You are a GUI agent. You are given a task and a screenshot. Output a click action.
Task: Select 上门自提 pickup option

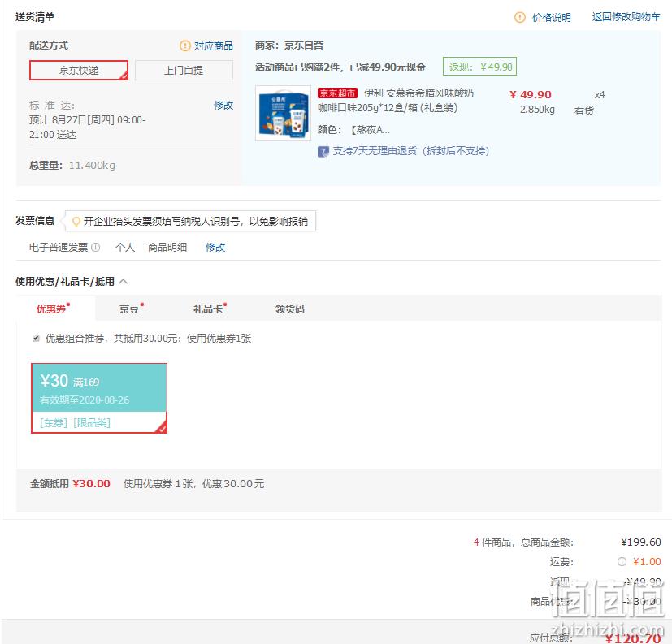(184, 70)
